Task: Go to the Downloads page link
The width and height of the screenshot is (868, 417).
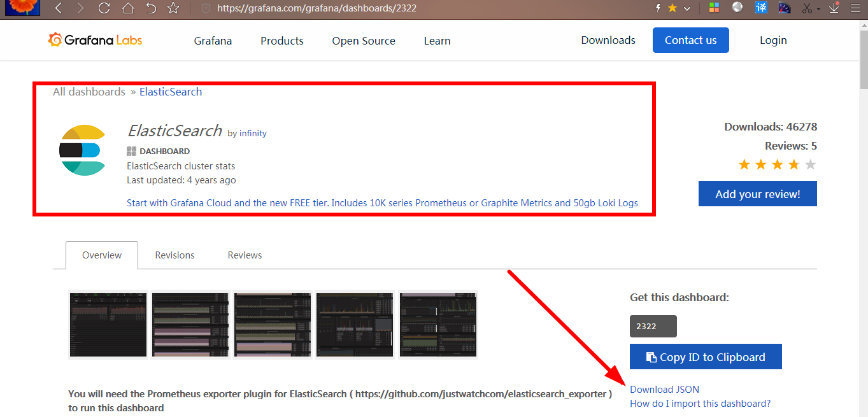Action: click(608, 40)
